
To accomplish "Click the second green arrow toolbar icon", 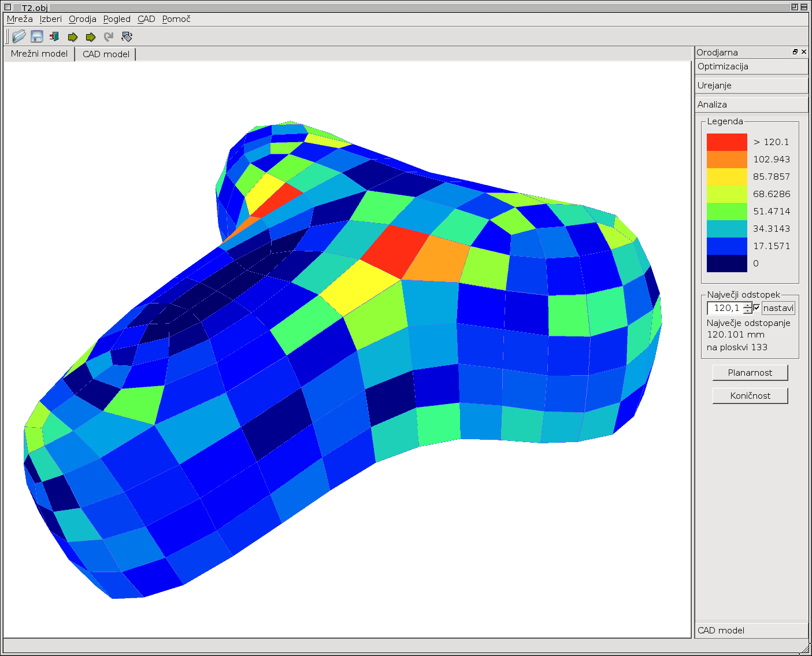I will click(x=91, y=37).
